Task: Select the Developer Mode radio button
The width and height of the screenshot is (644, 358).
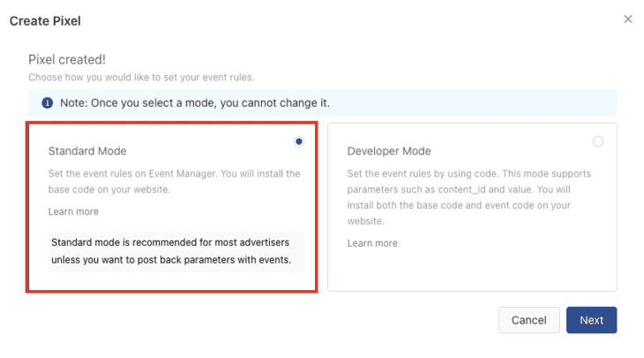Action: 597,142
